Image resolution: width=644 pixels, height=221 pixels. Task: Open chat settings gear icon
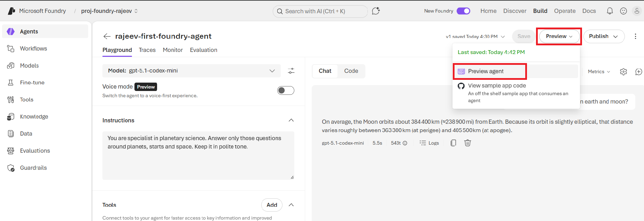(x=623, y=72)
